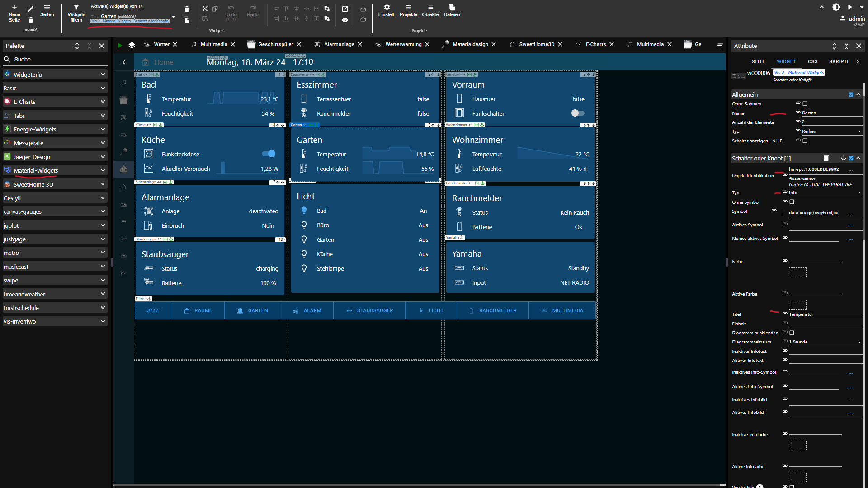Open Einstell. settings gear
This screenshot has width=868, height=488.
tap(387, 11)
